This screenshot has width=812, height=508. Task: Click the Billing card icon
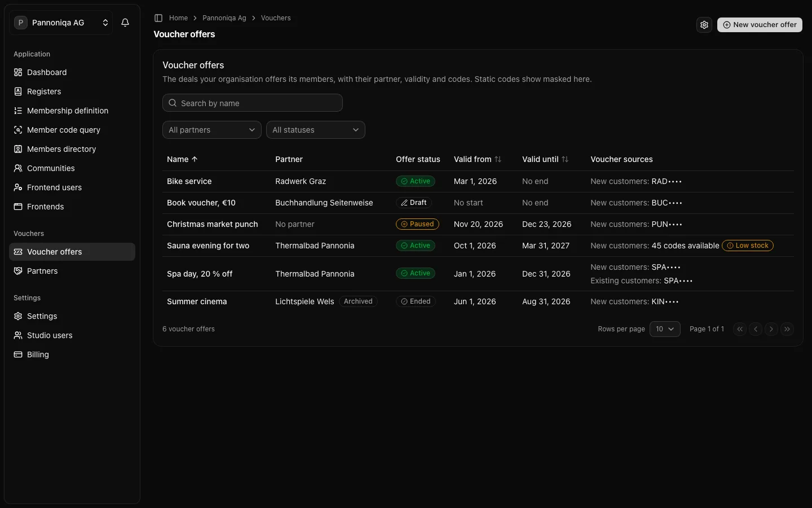[x=18, y=354]
